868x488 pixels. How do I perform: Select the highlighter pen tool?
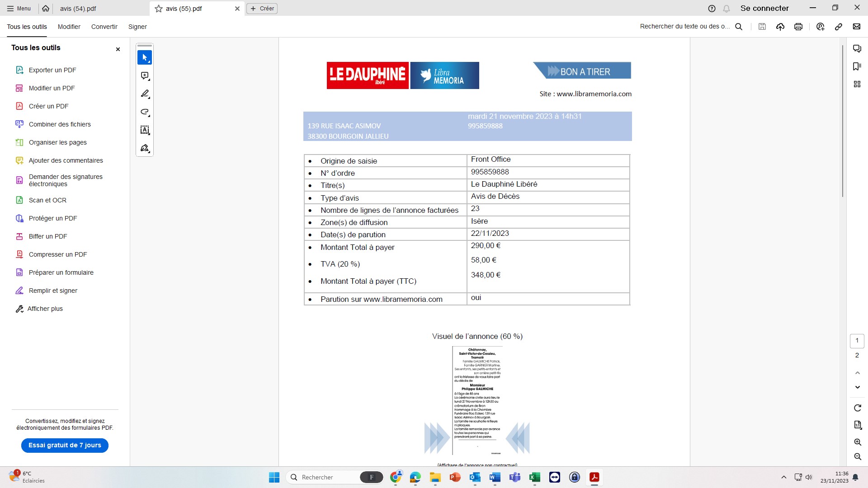[x=145, y=94]
